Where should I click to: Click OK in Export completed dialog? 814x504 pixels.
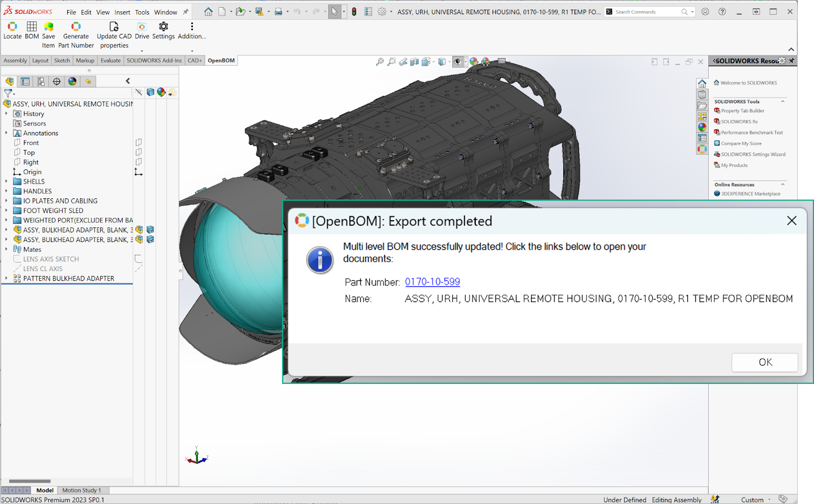(765, 362)
